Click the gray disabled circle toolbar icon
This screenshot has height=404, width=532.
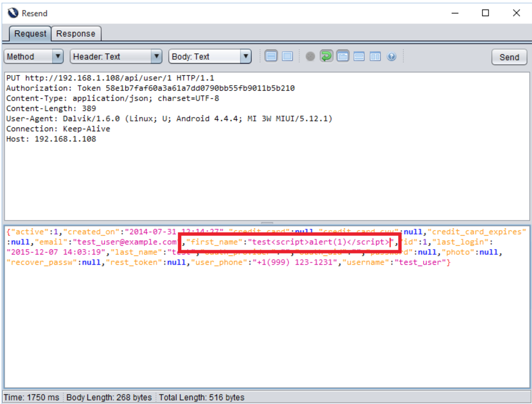310,57
